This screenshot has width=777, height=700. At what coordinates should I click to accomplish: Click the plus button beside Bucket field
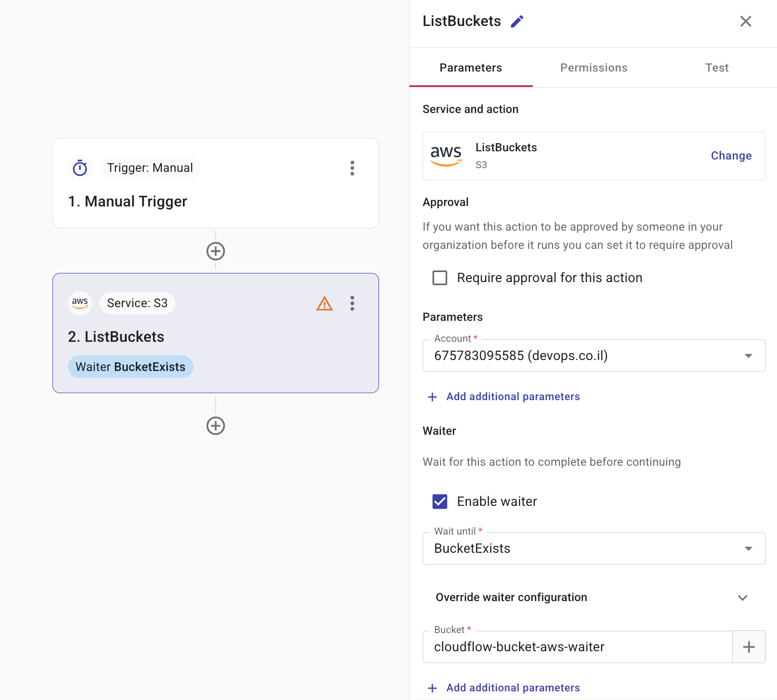pos(748,647)
